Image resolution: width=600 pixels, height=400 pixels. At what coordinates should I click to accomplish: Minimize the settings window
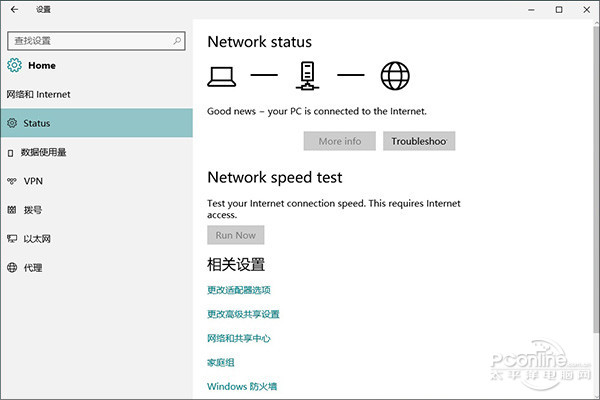point(531,10)
